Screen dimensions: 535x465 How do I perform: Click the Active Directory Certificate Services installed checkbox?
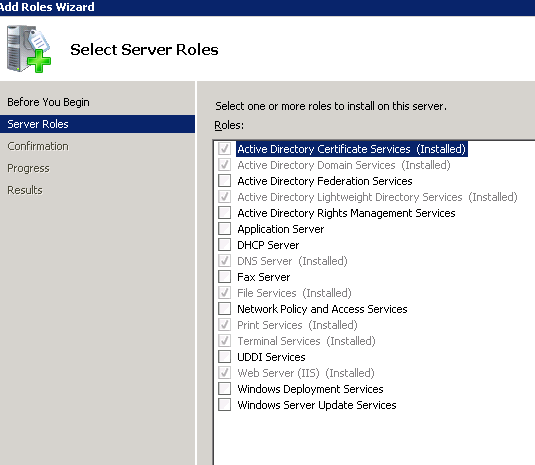225,149
